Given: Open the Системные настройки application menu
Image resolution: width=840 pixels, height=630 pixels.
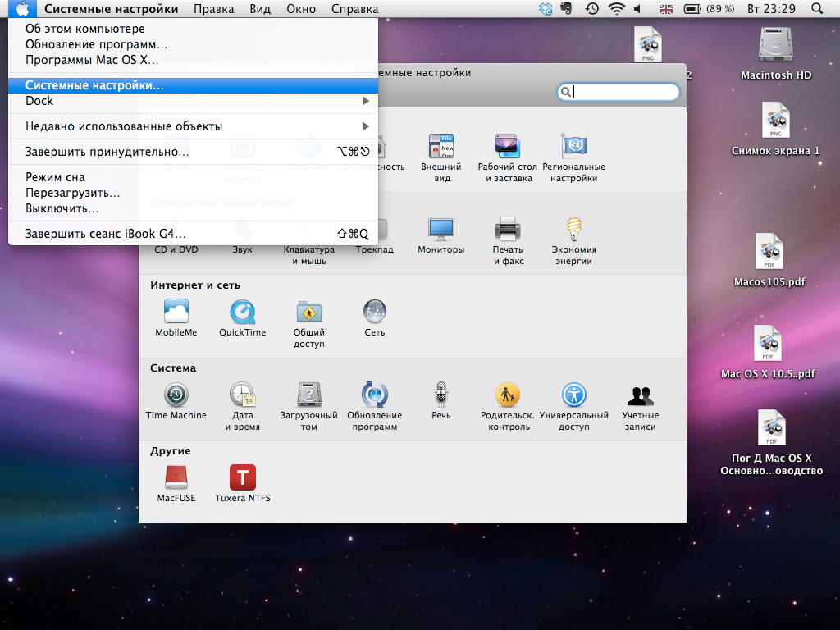Looking at the screenshot, I should (x=112, y=9).
